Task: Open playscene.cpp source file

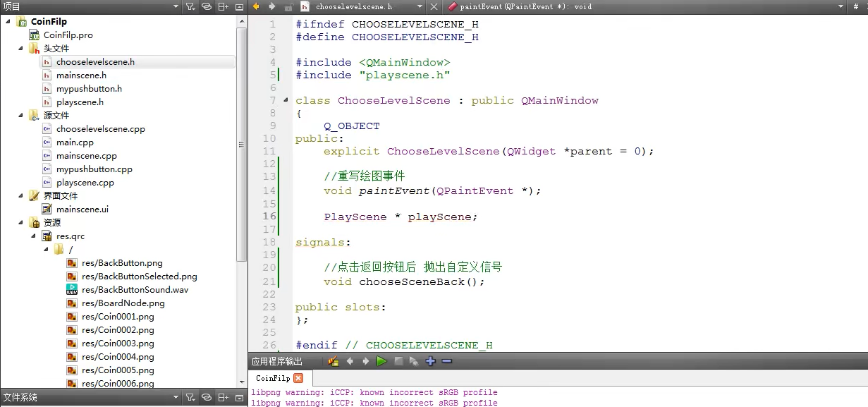Action: click(85, 183)
